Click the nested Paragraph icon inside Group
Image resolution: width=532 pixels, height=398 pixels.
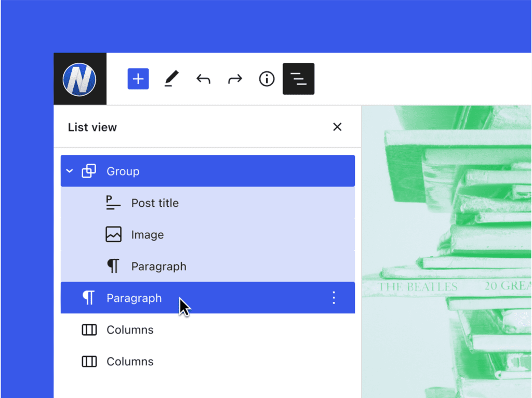point(113,266)
